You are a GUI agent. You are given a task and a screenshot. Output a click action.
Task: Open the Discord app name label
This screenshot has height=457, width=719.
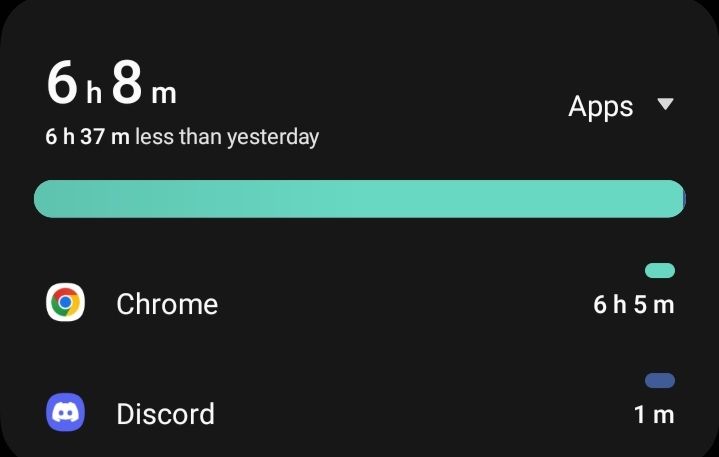click(165, 414)
